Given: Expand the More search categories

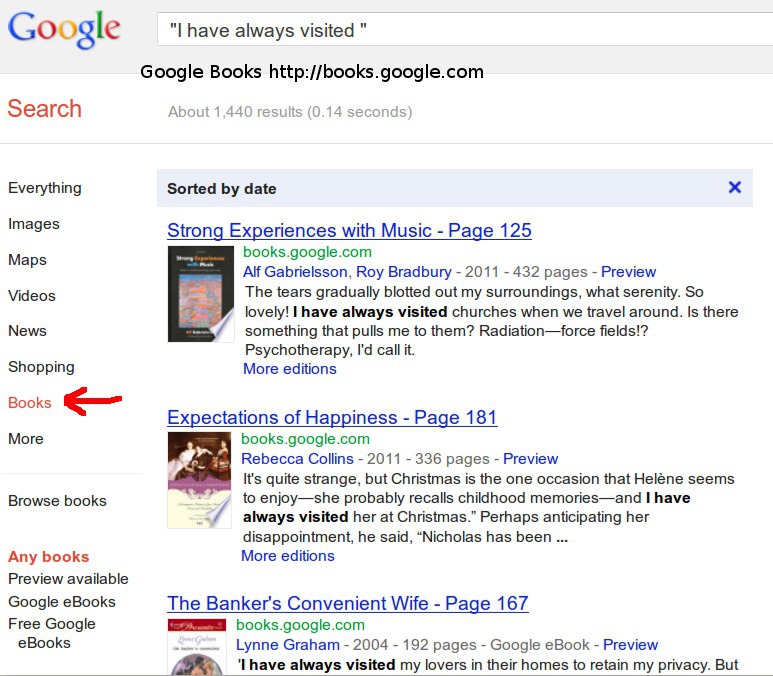Looking at the screenshot, I should (26, 438).
